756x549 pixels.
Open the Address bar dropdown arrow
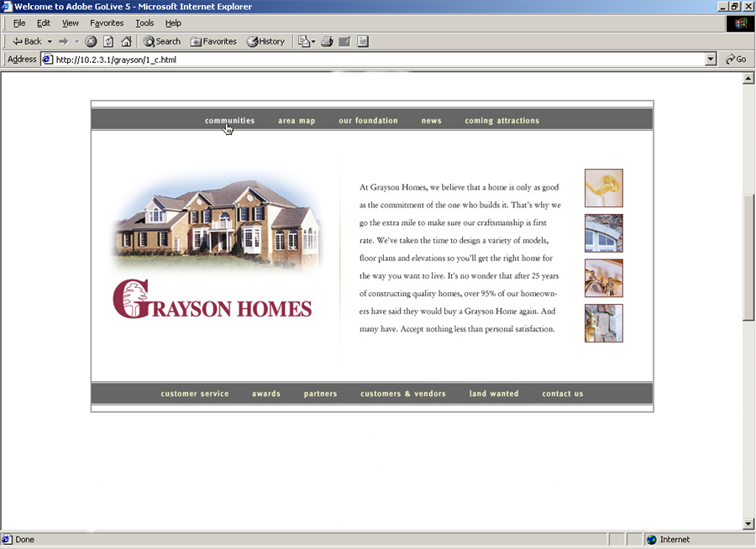[711, 60]
